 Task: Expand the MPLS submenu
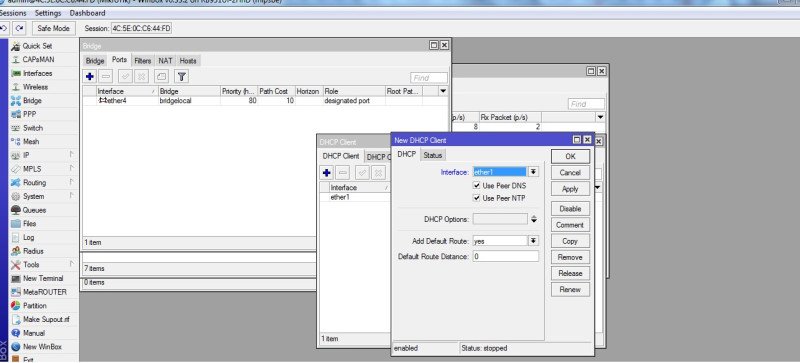pos(71,169)
